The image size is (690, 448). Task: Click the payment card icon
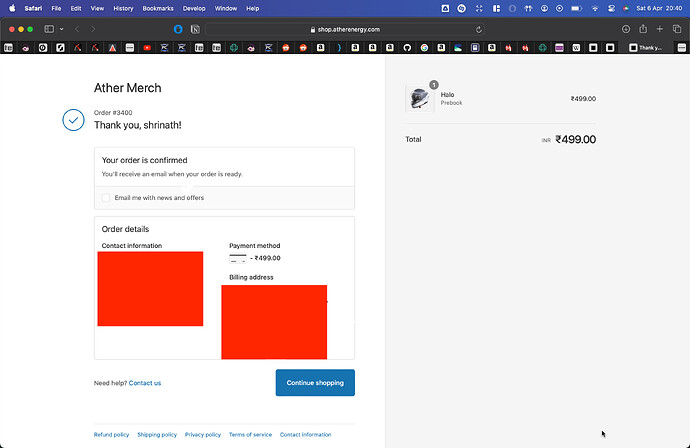coord(238,259)
